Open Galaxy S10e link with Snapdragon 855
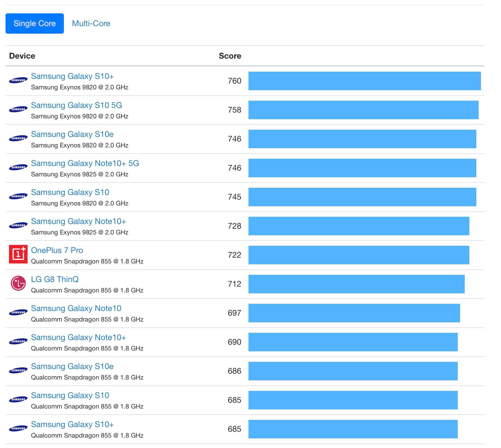 [72, 366]
